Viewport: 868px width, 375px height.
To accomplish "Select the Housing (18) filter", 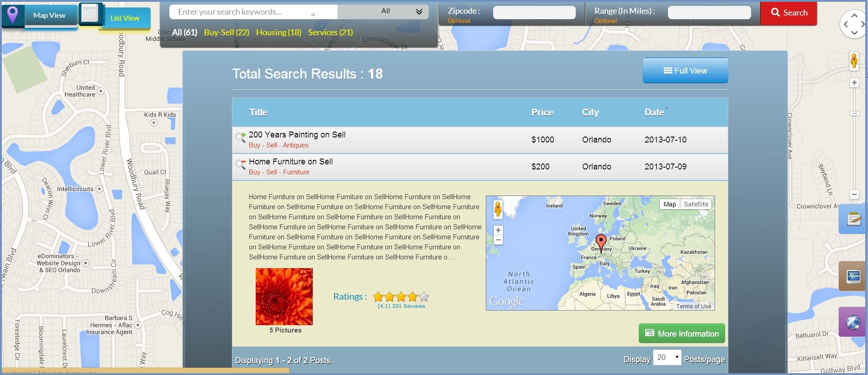I will pyautogui.click(x=279, y=32).
